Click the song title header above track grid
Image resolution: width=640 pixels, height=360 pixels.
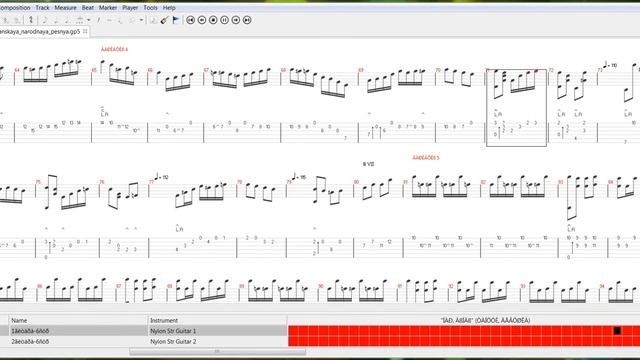coord(485,320)
